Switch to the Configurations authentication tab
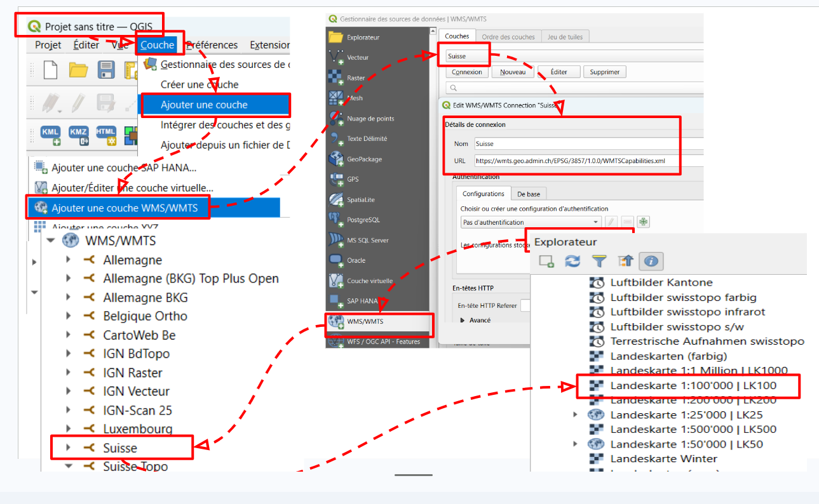Screen dimensions: 819x504 pyautogui.click(x=483, y=194)
